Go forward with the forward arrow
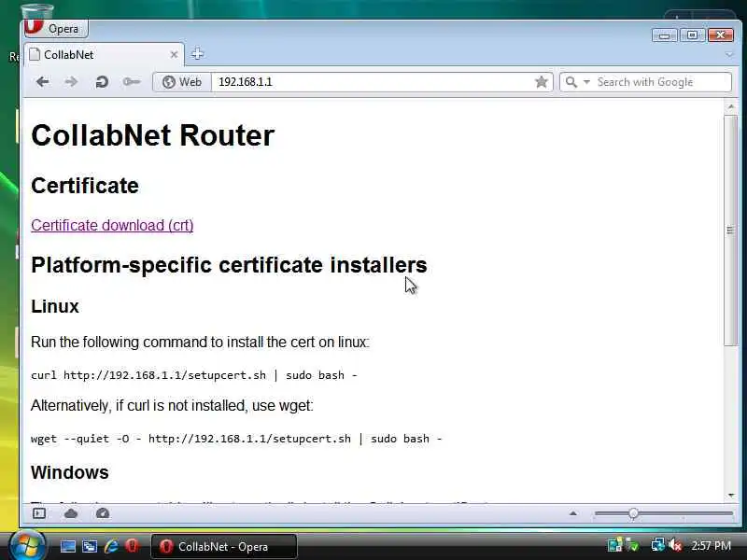Image resolution: width=747 pixels, height=560 pixels. [x=71, y=82]
